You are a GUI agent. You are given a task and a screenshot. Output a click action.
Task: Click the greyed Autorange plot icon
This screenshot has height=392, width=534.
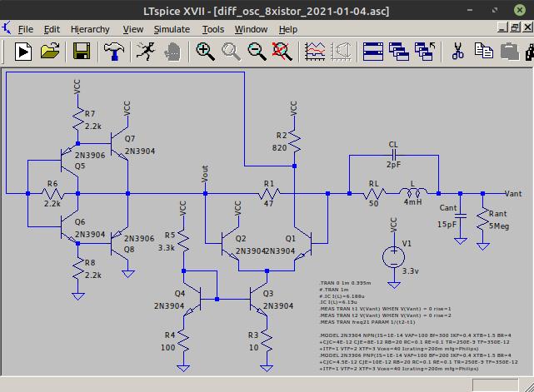pos(341,52)
